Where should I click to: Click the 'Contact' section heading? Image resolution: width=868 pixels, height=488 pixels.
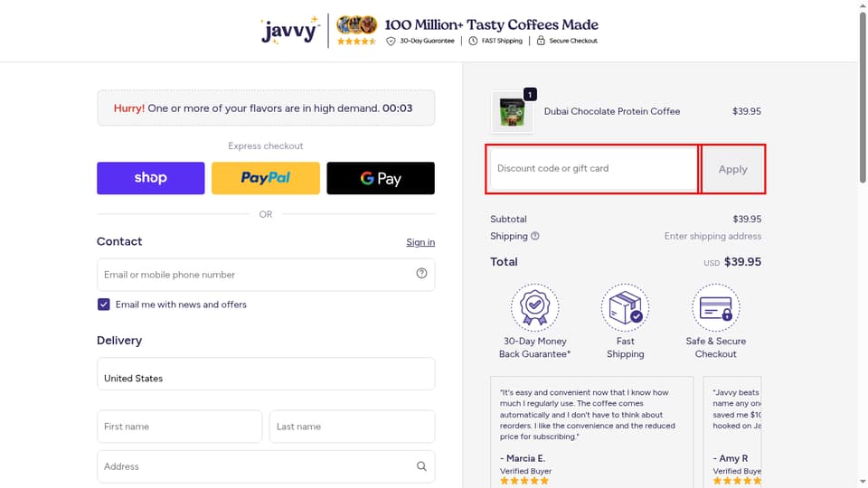(119, 241)
